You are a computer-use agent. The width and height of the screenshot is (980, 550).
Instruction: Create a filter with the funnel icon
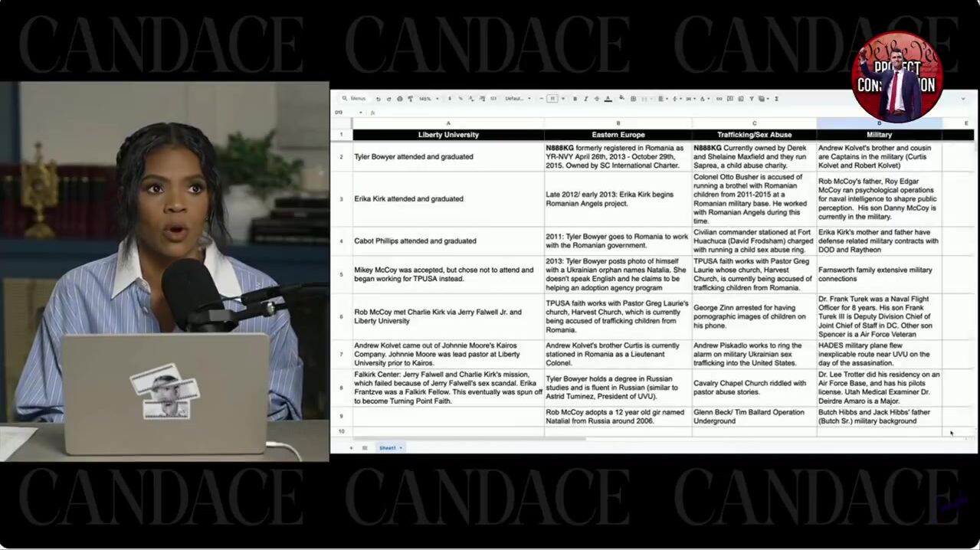click(752, 99)
